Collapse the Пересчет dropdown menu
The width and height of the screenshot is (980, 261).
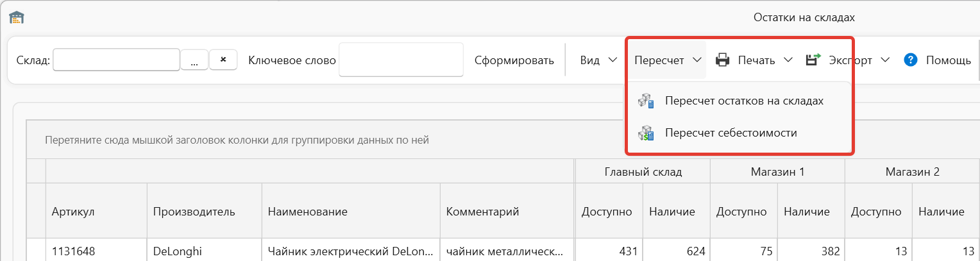click(667, 60)
